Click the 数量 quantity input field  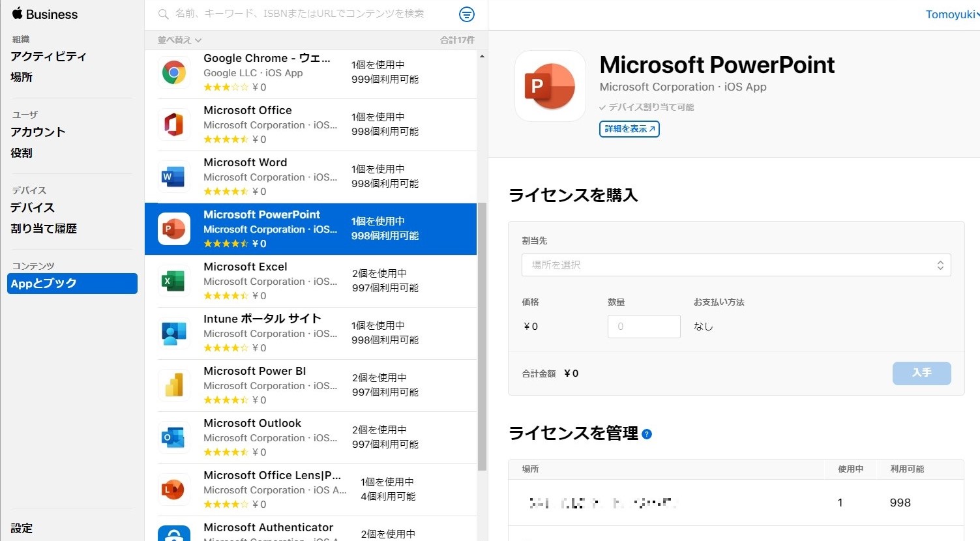pos(644,327)
